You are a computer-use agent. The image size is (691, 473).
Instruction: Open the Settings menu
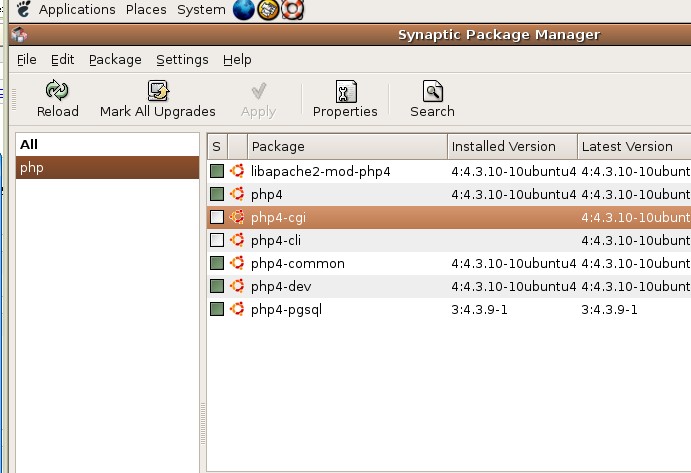[182, 60]
